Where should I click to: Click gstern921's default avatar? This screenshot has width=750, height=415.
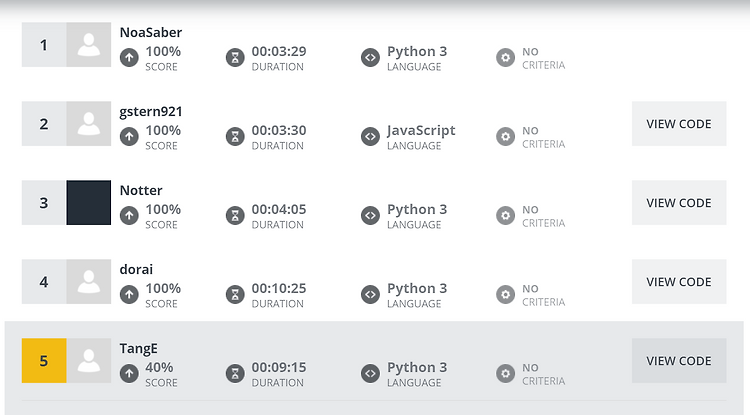88,124
